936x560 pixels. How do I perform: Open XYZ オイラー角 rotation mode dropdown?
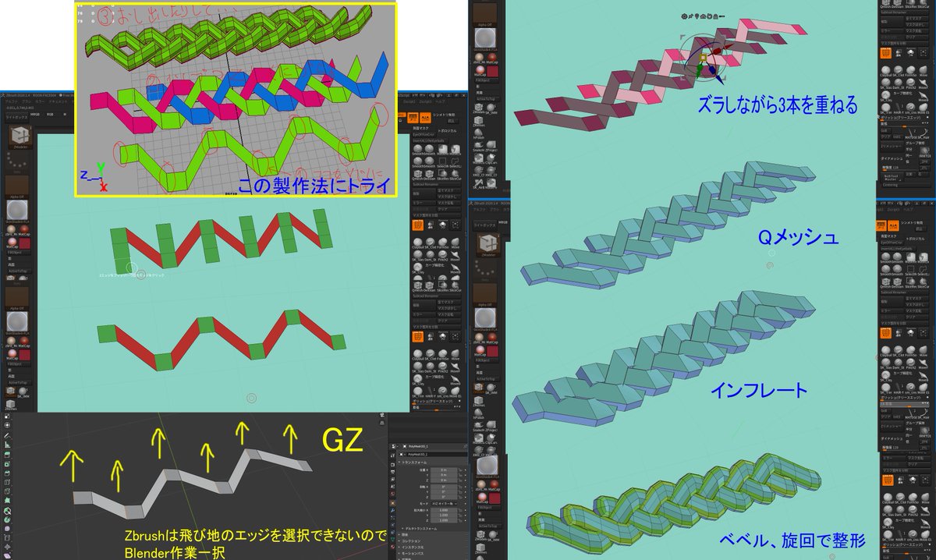pyautogui.click(x=444, y=504)
